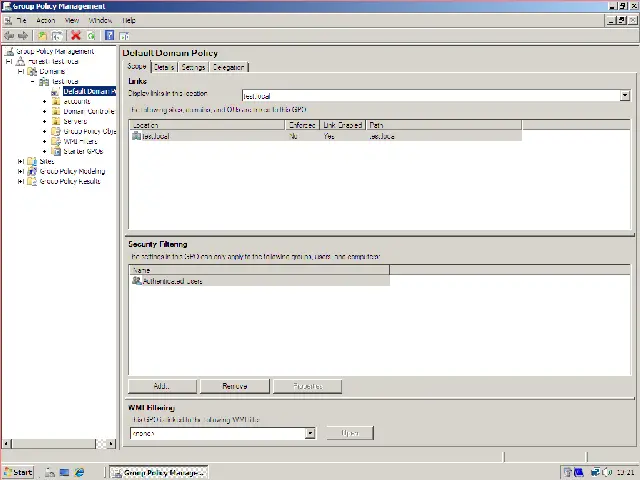Collapse the test.local domain node
This screenshot has height=480, width=640.
click(33, 82)
